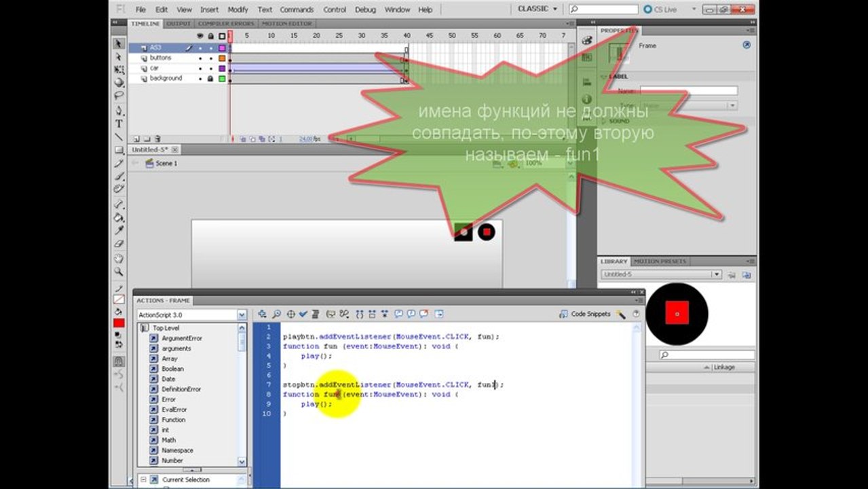The width and height of the screenshot is (868, 489).
Task: Open the Commands menu
Action: [x=297, y=10]
